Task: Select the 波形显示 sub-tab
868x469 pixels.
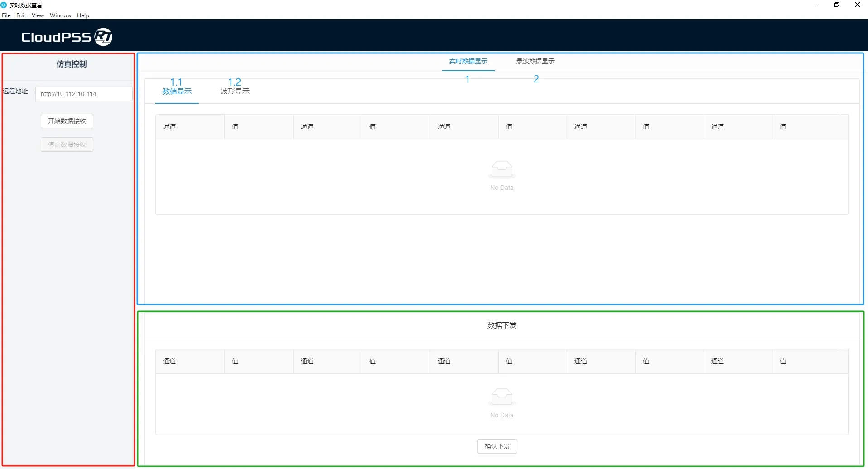Action: pyautogui.click(x=235, y=92)
